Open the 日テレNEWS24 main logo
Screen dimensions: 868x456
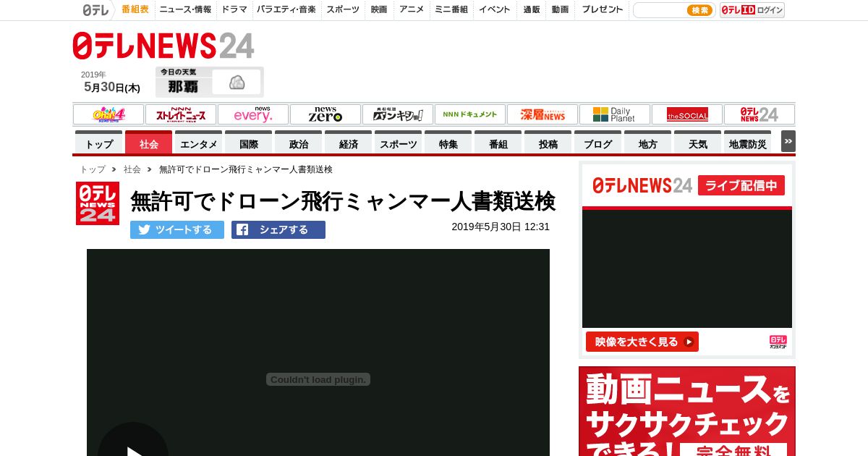click(163, 46)
